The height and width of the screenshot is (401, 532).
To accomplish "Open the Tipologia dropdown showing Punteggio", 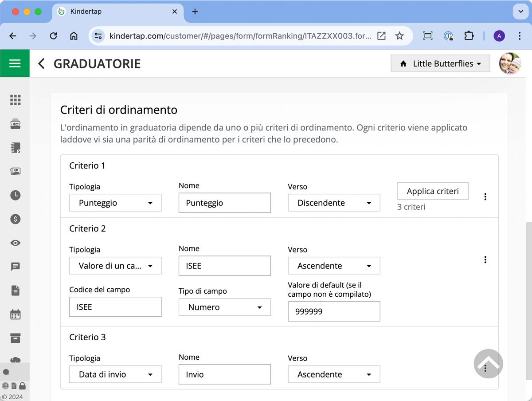I will pyautogui.click(x=115, y=203).
